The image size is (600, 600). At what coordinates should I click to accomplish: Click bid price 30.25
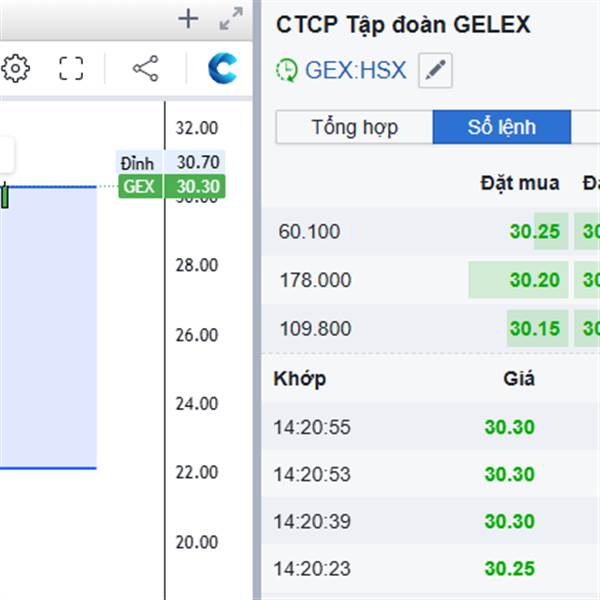(535, 232)
